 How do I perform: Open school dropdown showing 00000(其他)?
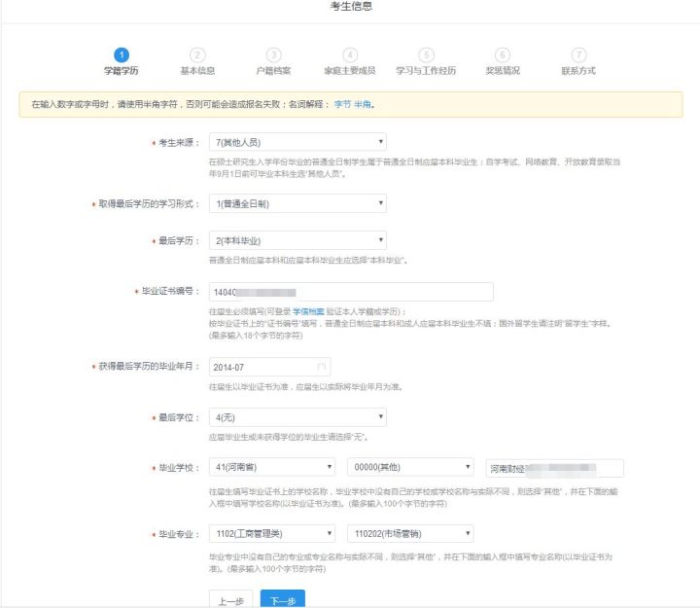(x=410, y=468)
